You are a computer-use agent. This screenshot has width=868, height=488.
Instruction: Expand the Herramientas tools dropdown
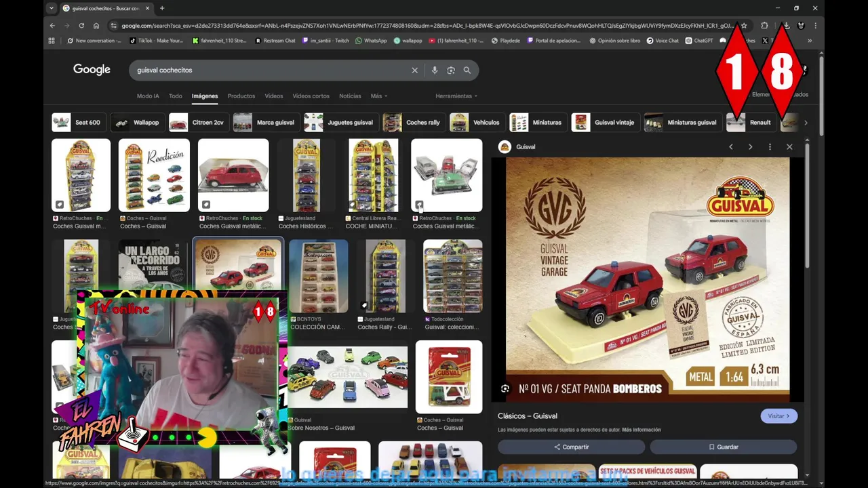click(456, 96)
